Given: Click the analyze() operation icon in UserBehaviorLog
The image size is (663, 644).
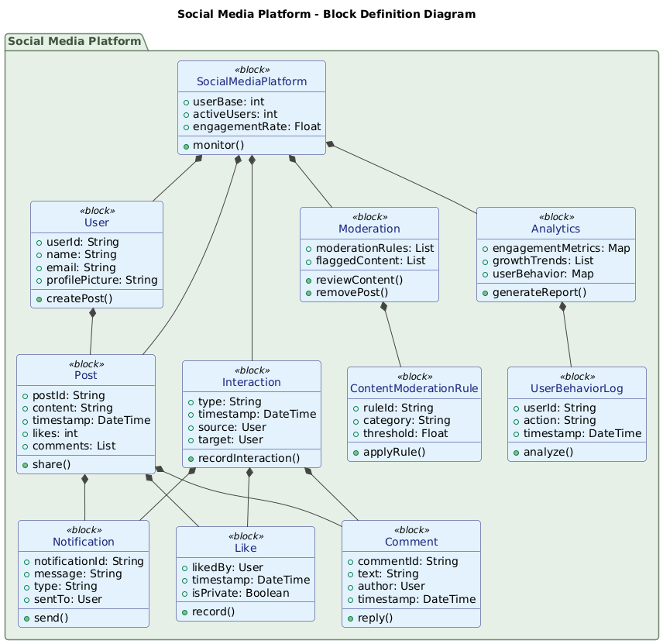Looking at the screenshot, I should pyautogui.click(x=516, y=452).
